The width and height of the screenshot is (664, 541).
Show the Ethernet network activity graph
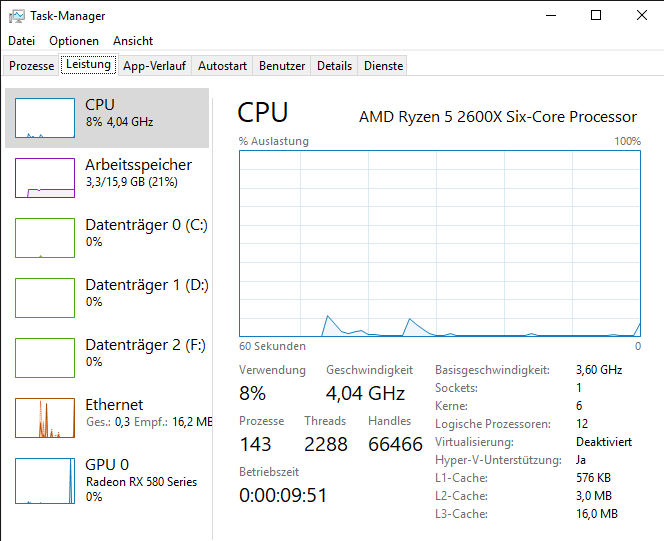pyautogui.click(x=45, y=418)
